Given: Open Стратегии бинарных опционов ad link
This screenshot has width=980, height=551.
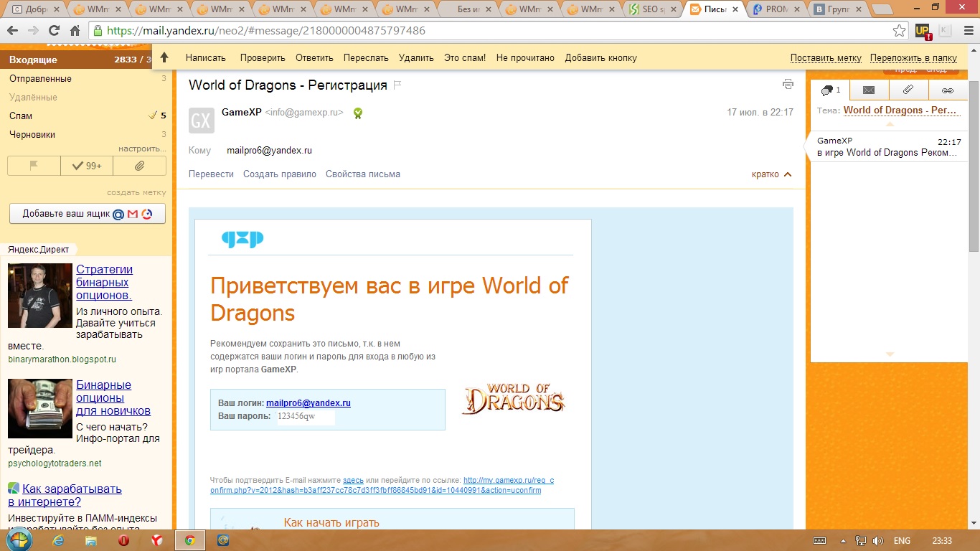Looking at the screenshot, I should pyautogui.click(x=104, y=282).
